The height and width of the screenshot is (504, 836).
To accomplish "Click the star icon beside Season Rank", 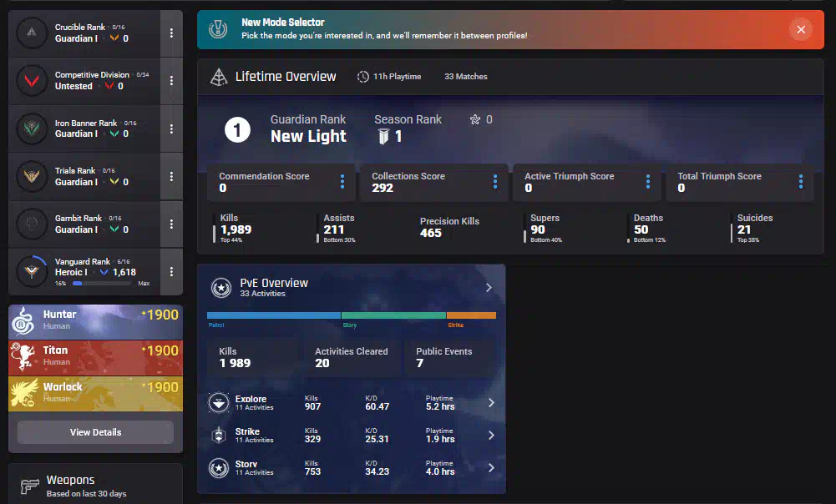I will [x=475, y=119].
